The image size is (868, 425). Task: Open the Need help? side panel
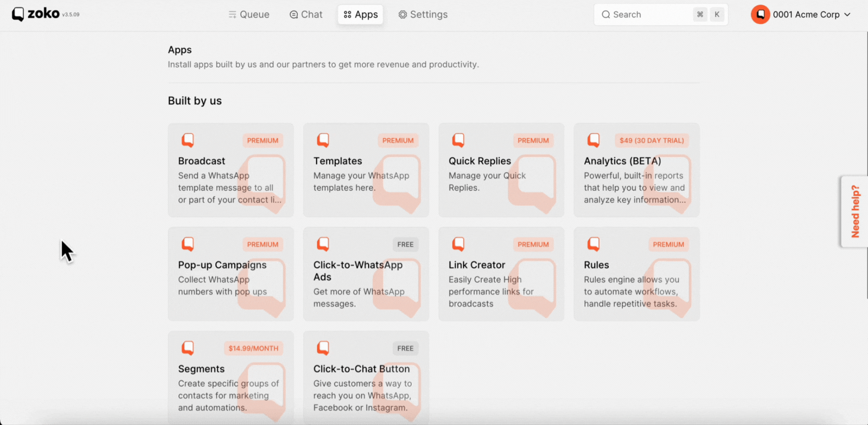pyautogui.click(x=855, y=211)
